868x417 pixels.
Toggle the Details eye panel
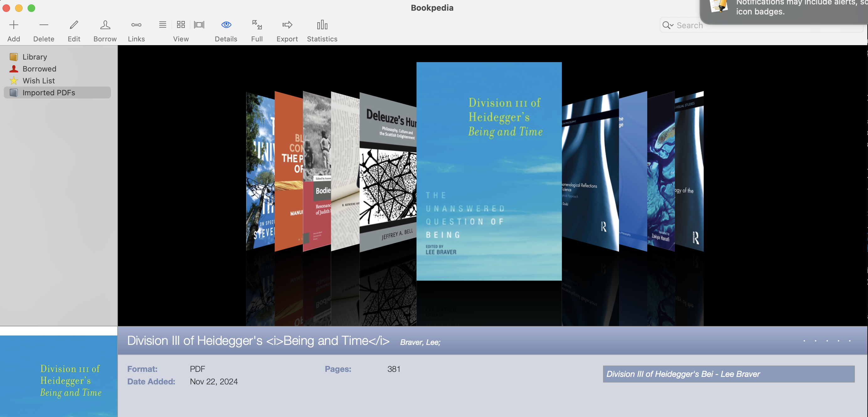pos(226,25)
